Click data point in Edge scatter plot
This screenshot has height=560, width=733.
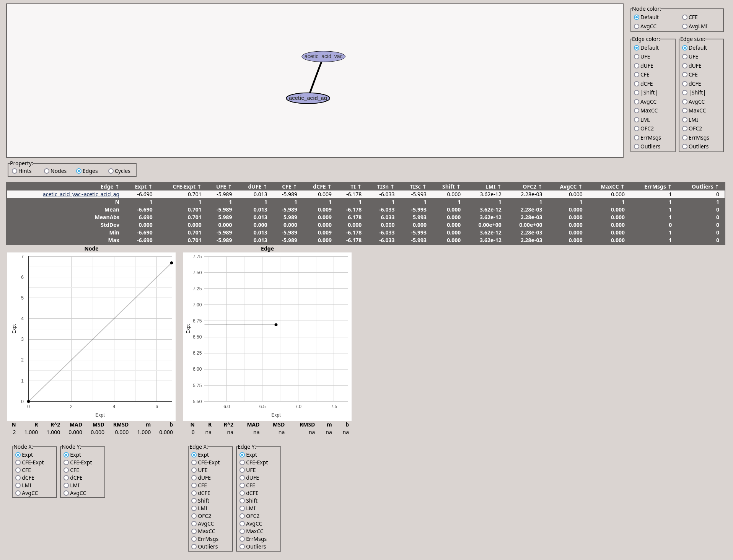(276, 325)
